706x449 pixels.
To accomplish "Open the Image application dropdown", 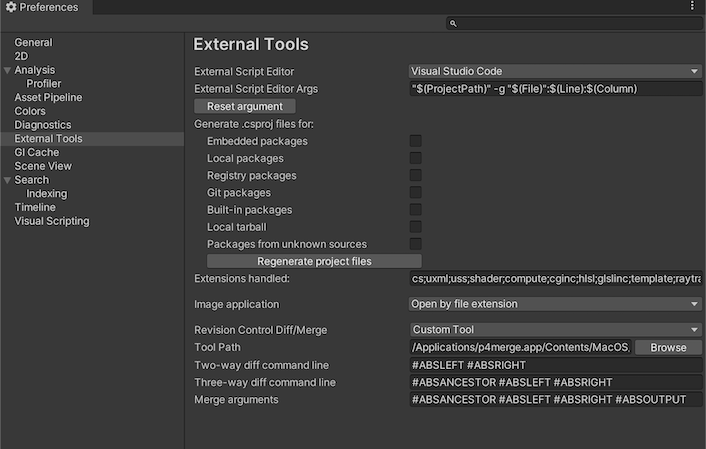I will 555,304.
